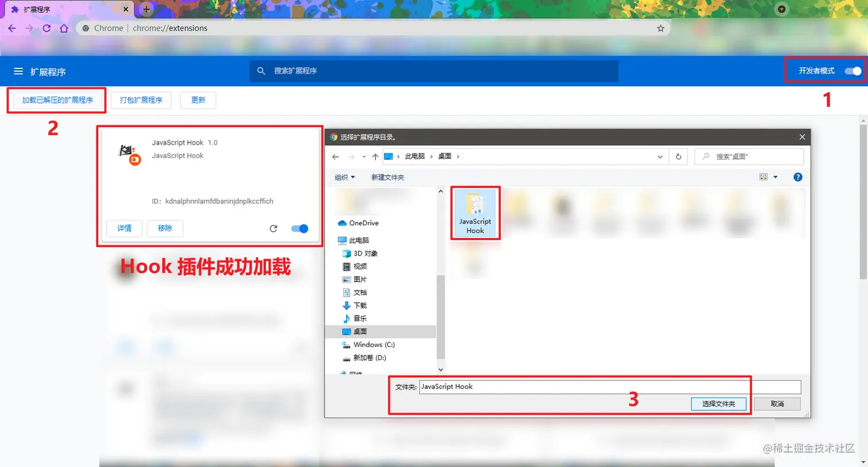868x467 pixels.
Task: Click the blue help icon
Action: [797, 177]
